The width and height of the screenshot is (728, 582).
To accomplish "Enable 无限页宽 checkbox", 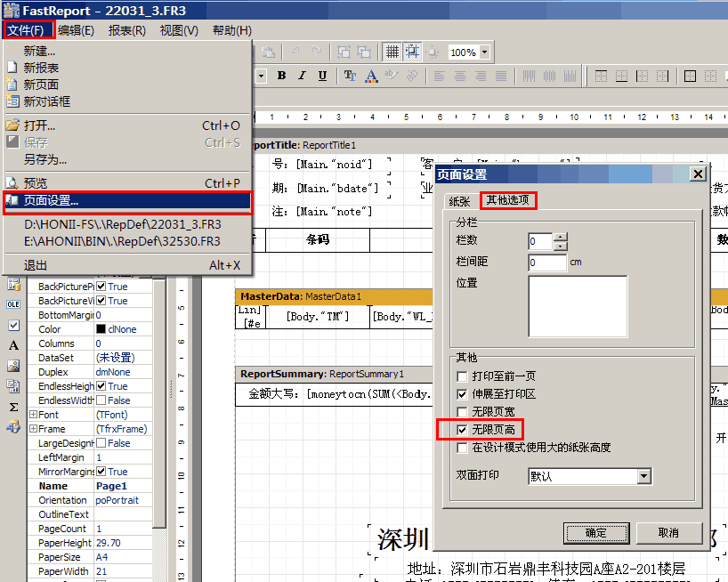I will 462,412.
